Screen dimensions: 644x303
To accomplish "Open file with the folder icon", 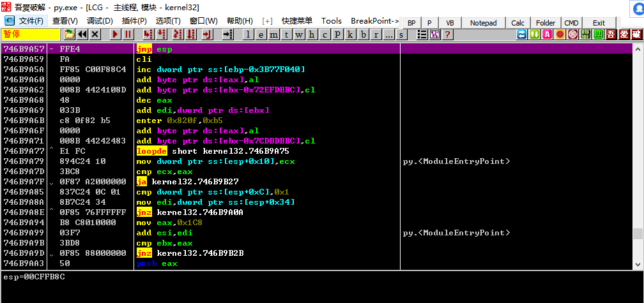I will tap(70, 34).
